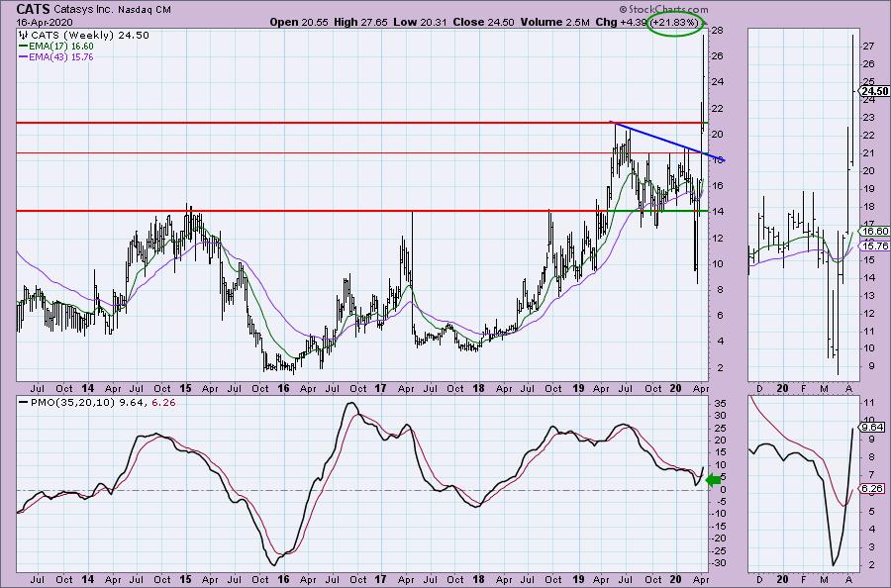Click the Open 20.55 value
Screen dimensions: 891x588
click(299, 22)
